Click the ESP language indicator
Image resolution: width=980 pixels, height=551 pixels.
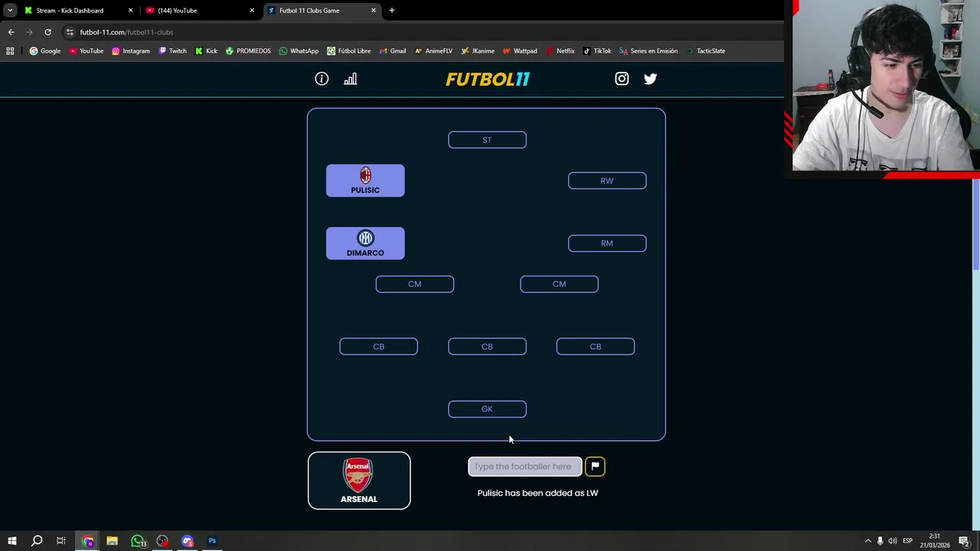907,541
